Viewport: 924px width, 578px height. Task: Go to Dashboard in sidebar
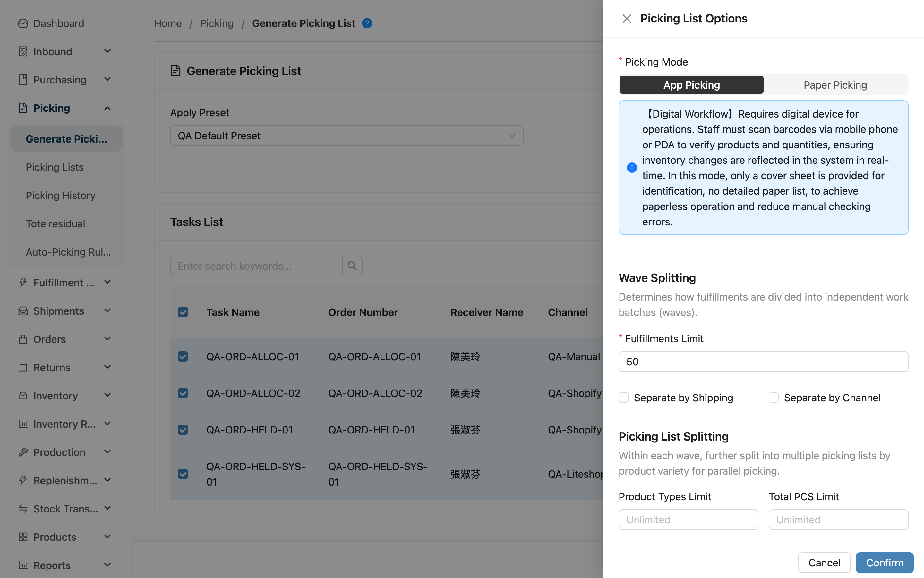click(x=58, y=23)
